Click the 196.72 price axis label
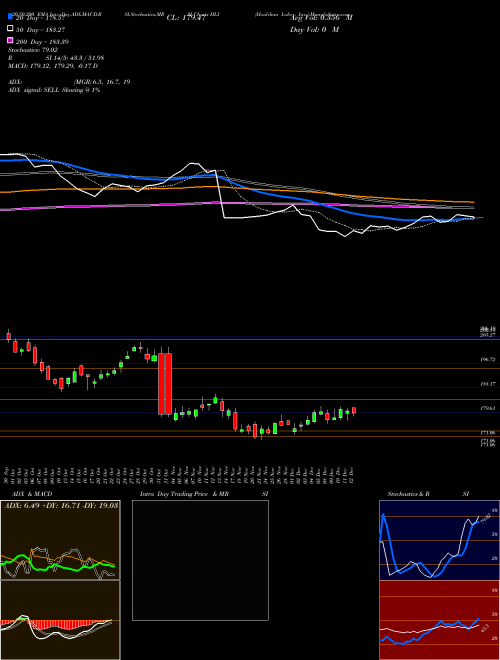 (x=488, y=359)
